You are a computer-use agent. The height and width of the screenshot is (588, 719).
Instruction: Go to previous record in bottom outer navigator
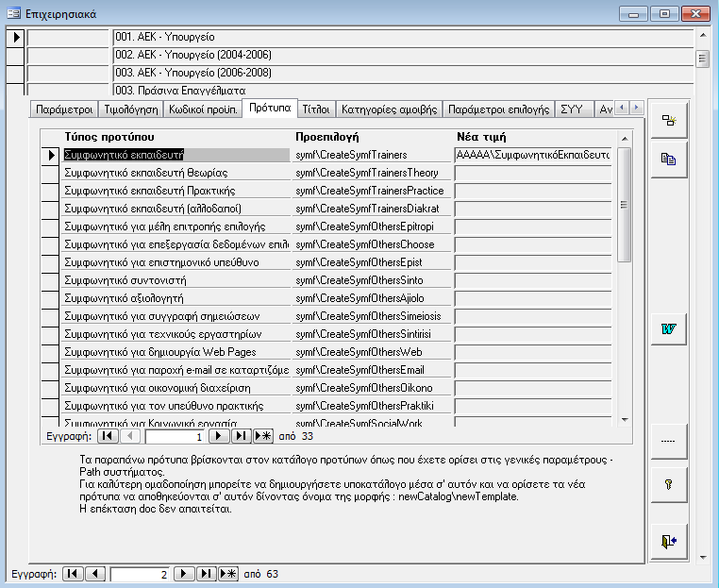(x=95, y=574)
